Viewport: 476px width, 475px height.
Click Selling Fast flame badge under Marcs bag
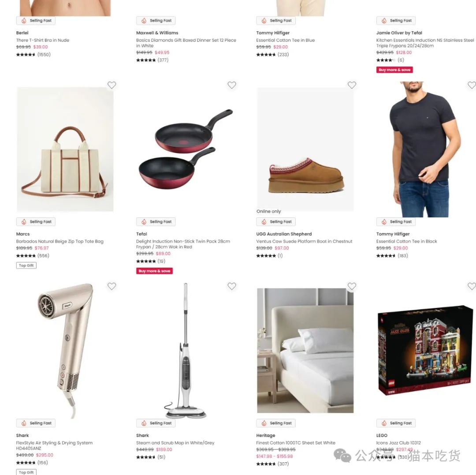[36, 222]
